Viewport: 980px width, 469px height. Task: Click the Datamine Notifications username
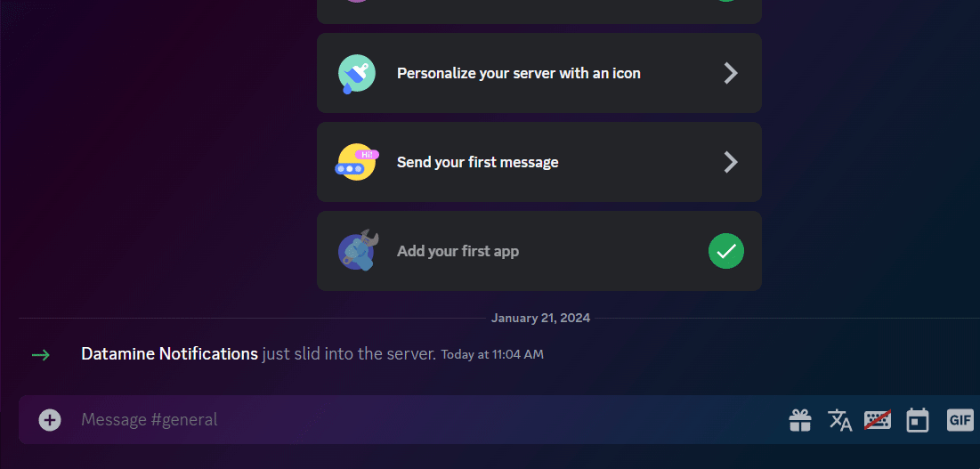(169, 354)
